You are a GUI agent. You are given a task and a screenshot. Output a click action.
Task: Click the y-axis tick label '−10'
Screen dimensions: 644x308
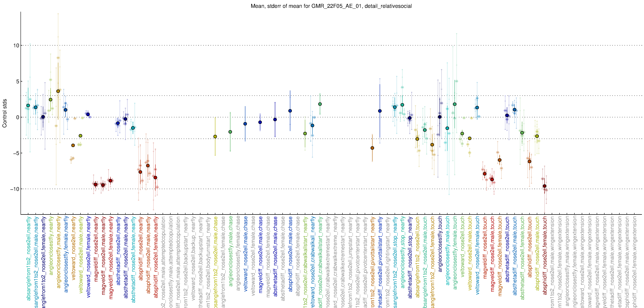click(15, 189)
